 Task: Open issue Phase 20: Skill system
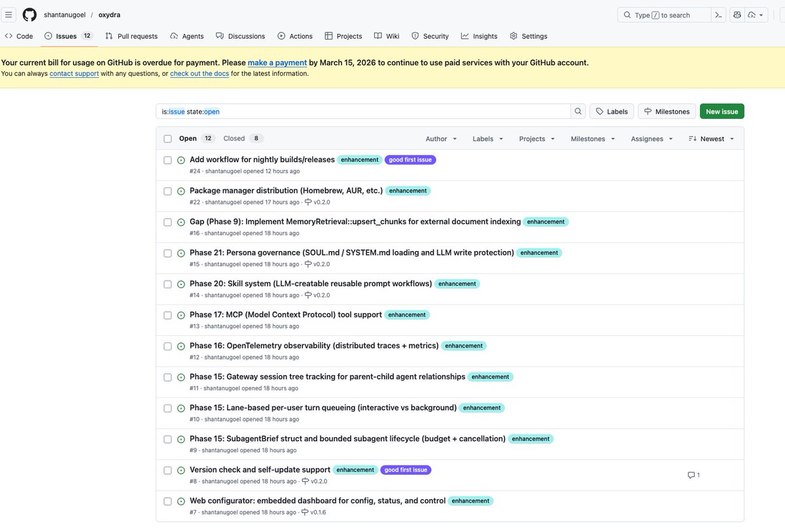(x=311, y=284)
